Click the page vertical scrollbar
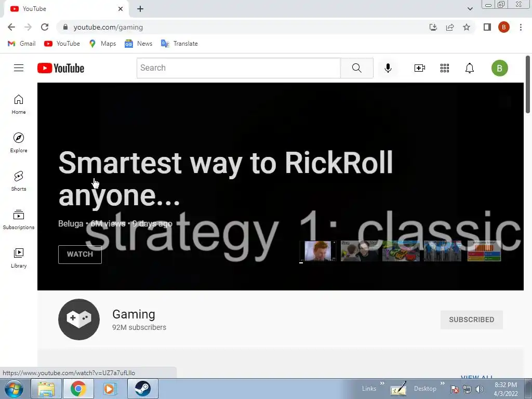This screenshot has width=532, height=399. click(x=528, y=84)
